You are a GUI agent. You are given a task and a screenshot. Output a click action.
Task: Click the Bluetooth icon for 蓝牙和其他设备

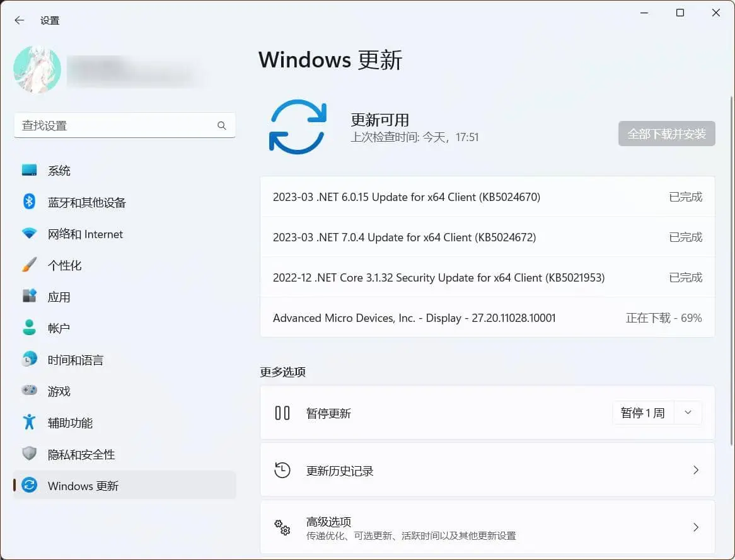coord(29,202)
